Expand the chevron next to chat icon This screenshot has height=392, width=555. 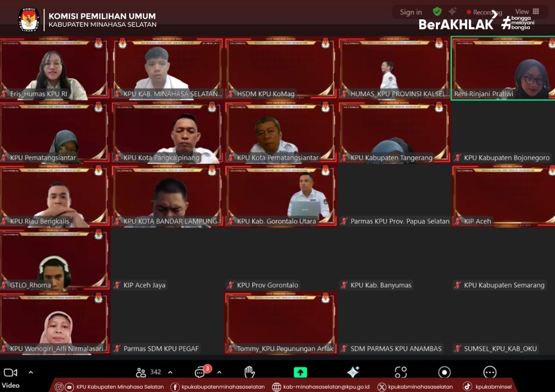pos(219,372)
